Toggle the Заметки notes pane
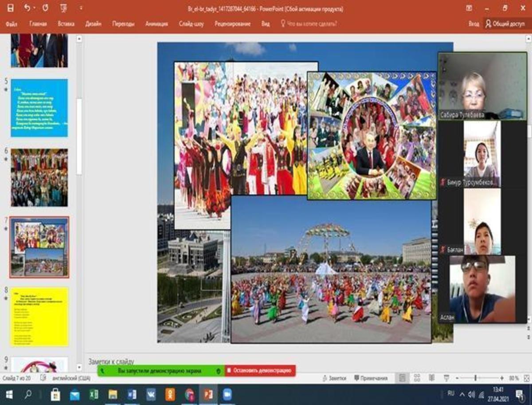532x405 pixels. (334, 378)
